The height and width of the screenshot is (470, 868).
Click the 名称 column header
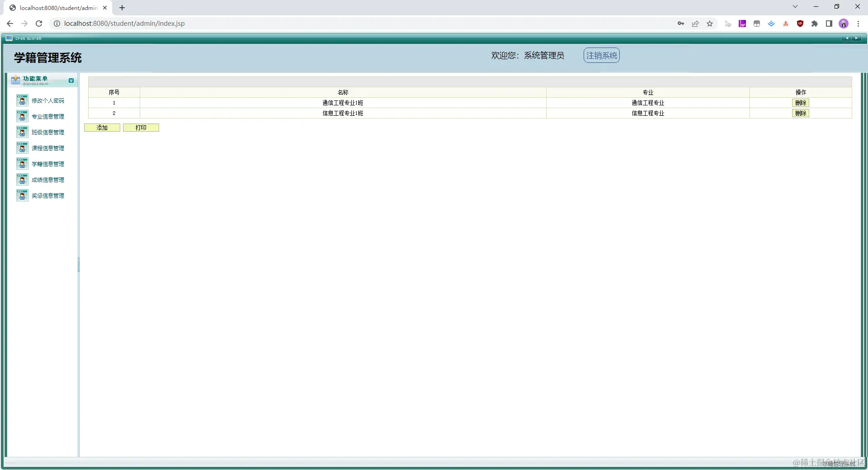click(x=343, y=92)
